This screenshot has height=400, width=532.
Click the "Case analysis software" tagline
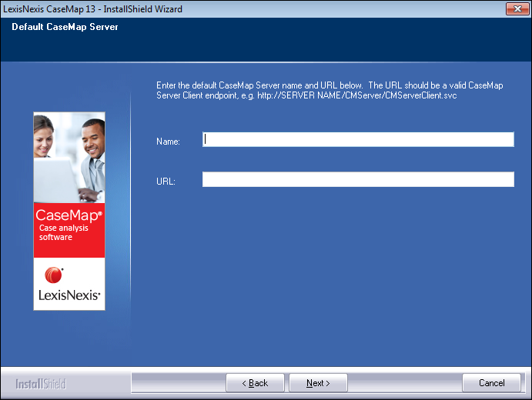[65, 232]
